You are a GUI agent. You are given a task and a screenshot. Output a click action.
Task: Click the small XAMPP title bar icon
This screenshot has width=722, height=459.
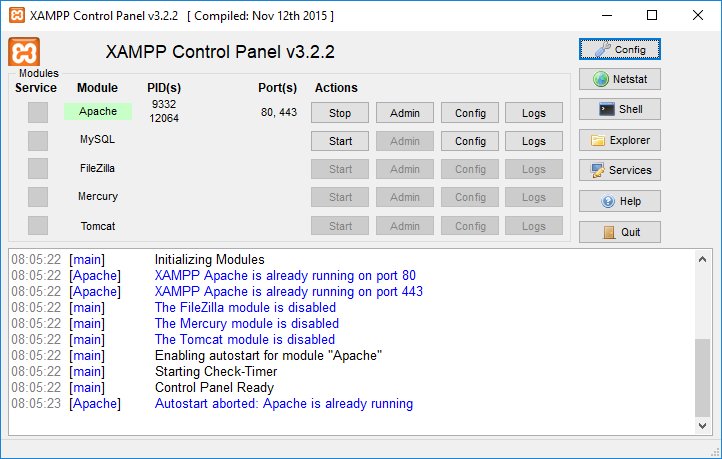point(17,15)
